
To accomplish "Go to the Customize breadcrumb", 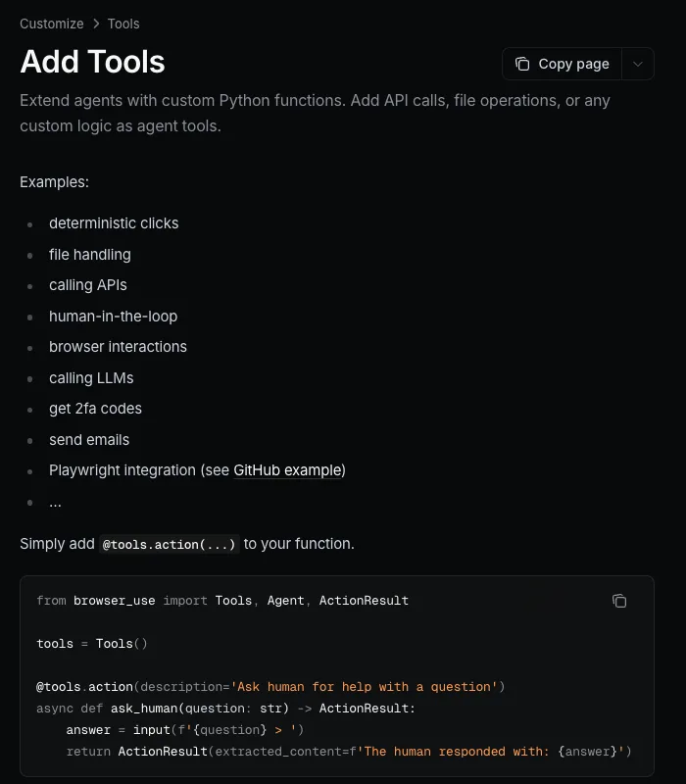I will coord(52,24).
